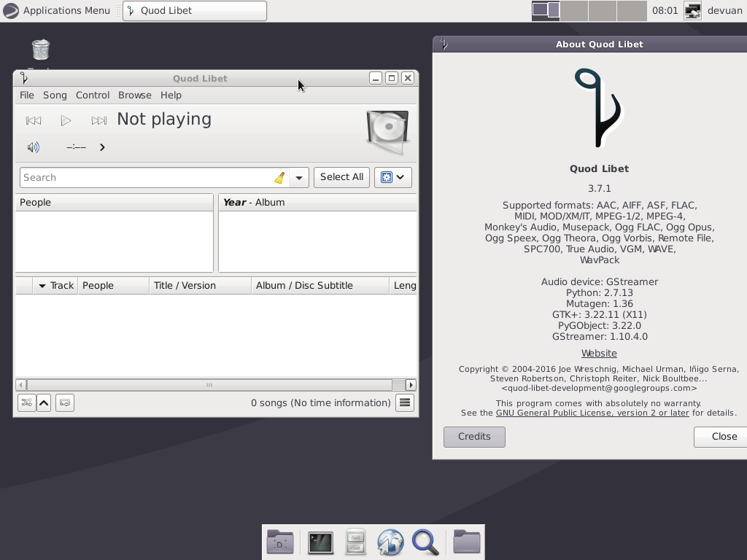Image resolution: width=747 pixels, height=560 pixels.
Task: Click the previous track button
Action: (x=34, y=120)
